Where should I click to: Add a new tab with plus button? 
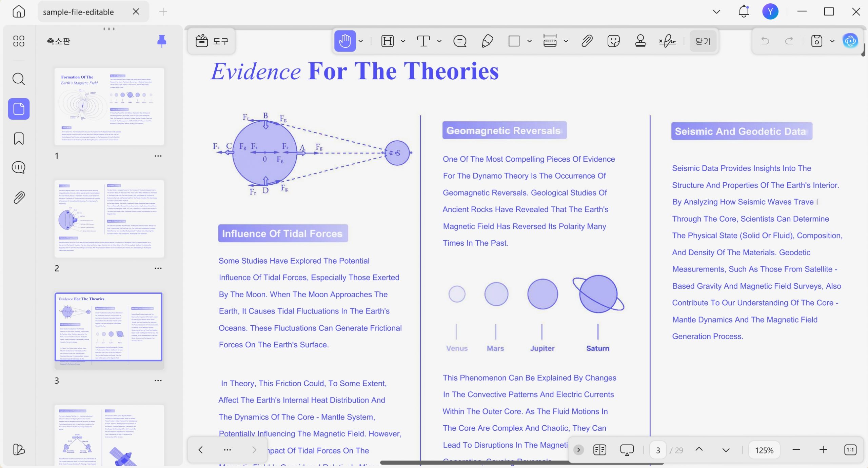(163, 12)
